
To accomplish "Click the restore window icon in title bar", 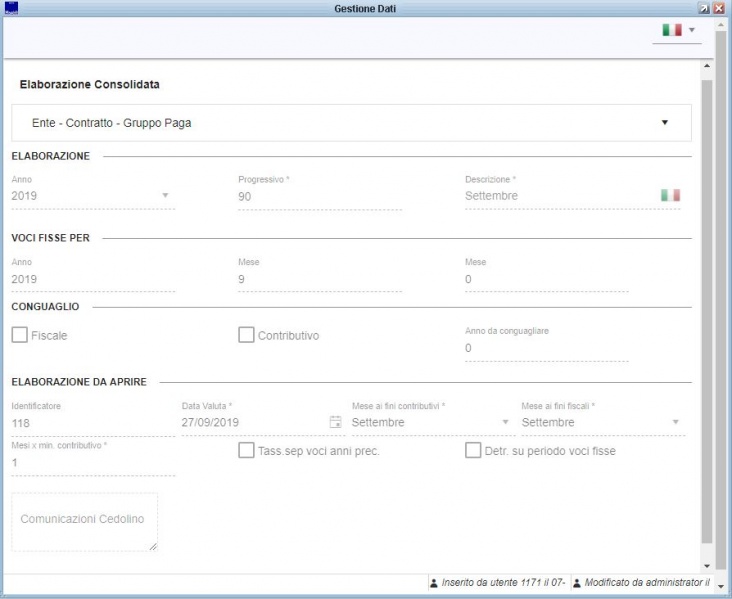I will click(x=704, y=8).
